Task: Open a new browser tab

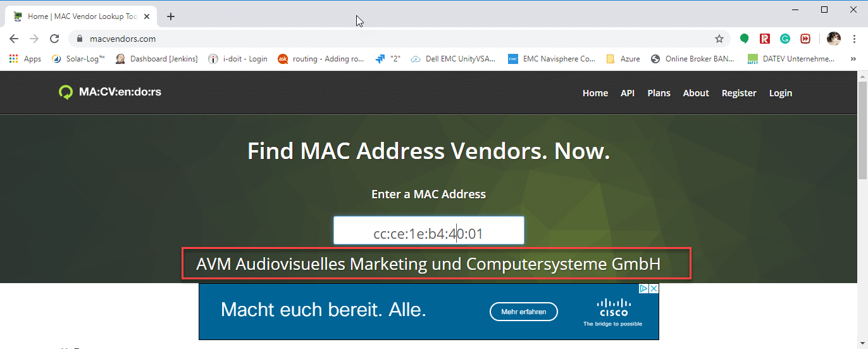Action: [171, 16]
